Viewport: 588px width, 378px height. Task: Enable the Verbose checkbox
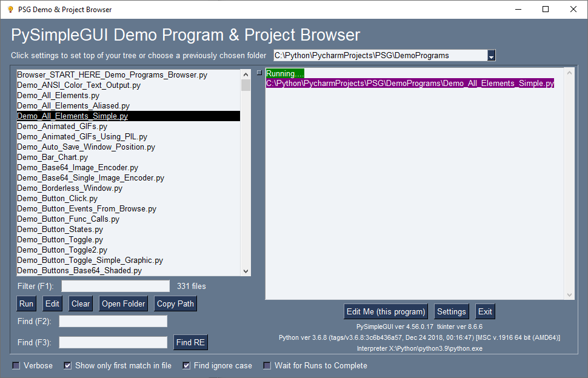(x=15, y=365)
